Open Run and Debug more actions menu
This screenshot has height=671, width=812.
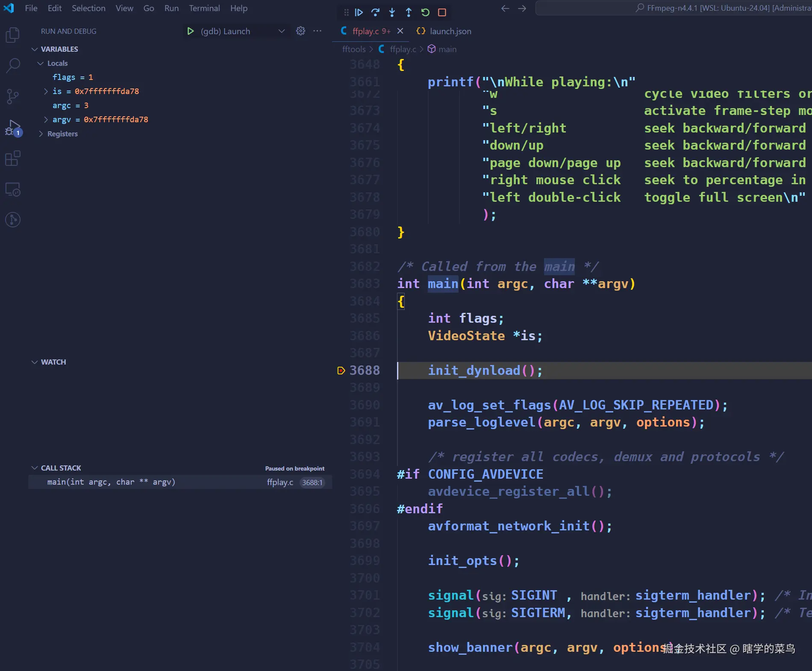point(317,31)
